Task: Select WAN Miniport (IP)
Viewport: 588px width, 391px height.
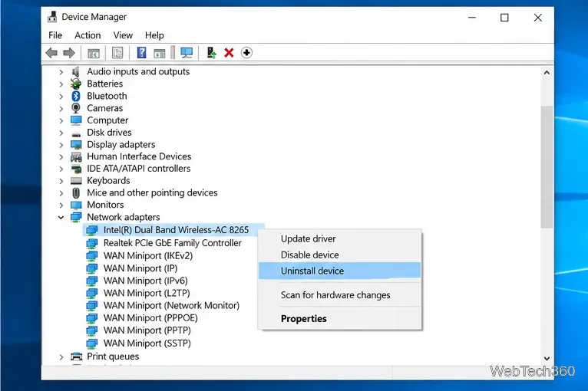Action: (140, 268)
